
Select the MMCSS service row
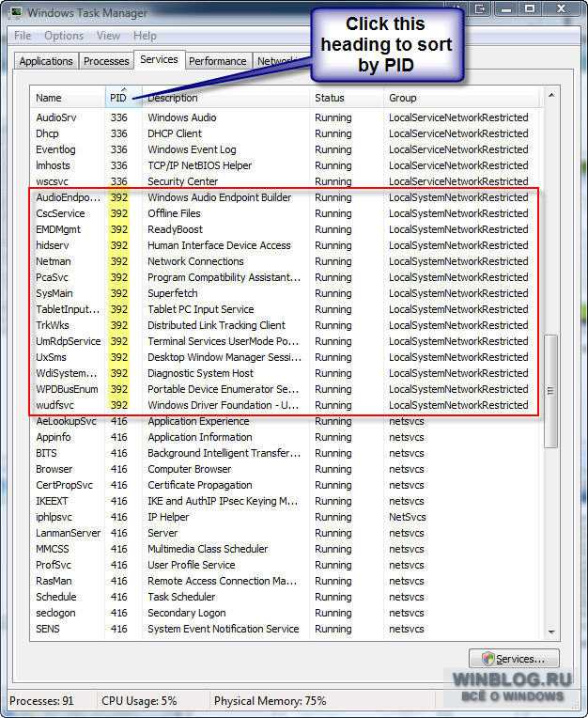pos(286,549)
